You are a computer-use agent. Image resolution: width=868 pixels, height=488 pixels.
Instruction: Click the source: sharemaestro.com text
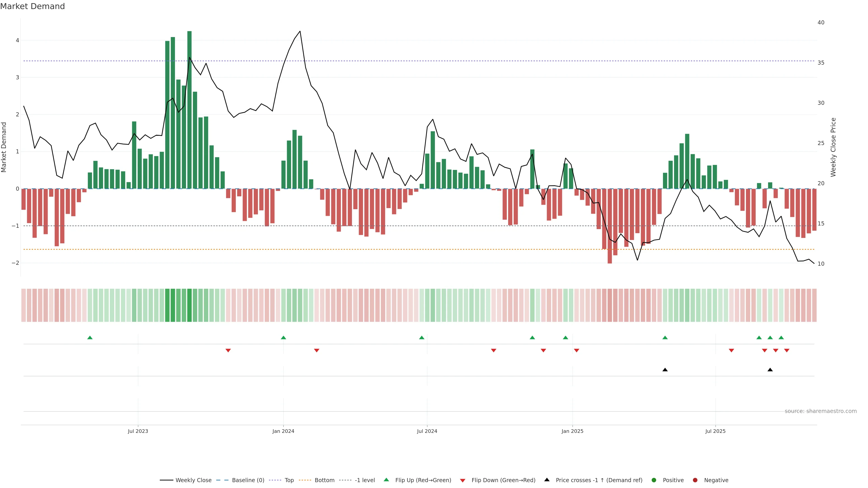tap(821, 411)
